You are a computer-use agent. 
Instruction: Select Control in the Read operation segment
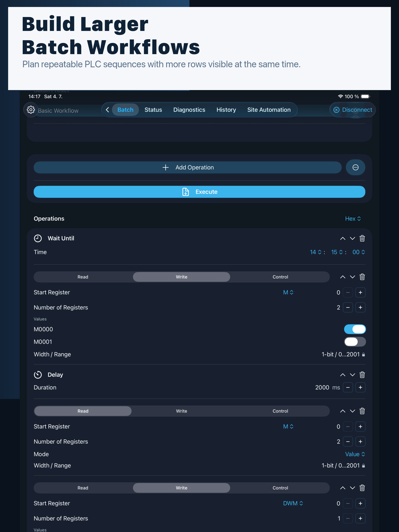(280, 411)
